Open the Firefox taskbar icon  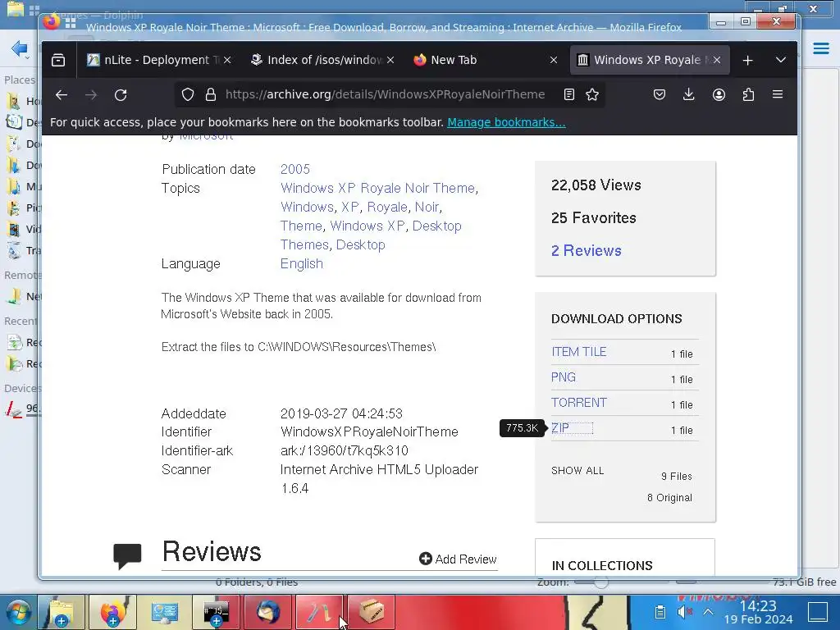point(112,612)
